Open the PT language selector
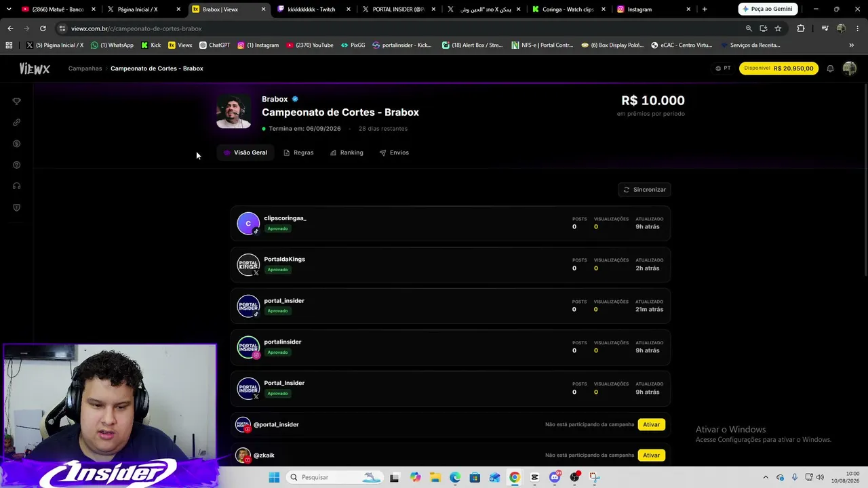The width and height of the screenshot is (868, 488). tap(723, 68)
